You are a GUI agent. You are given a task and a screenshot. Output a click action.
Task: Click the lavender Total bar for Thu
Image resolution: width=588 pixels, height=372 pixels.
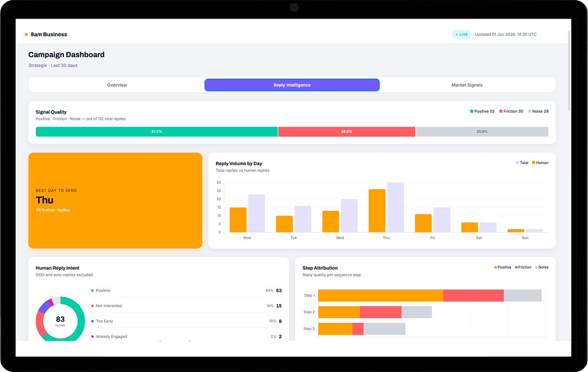tap(395, 207)
